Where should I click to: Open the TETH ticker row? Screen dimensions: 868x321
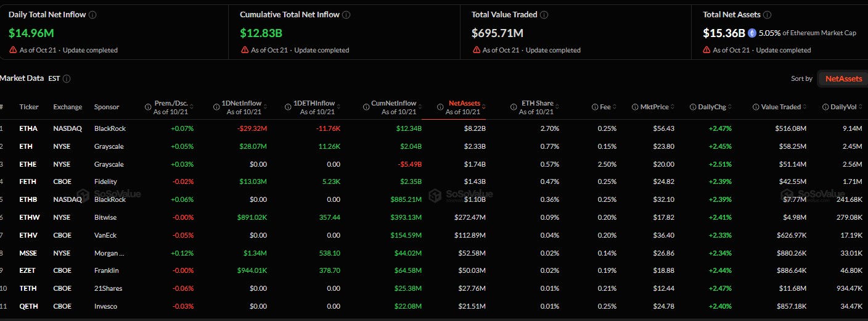[x=434, y=288]
